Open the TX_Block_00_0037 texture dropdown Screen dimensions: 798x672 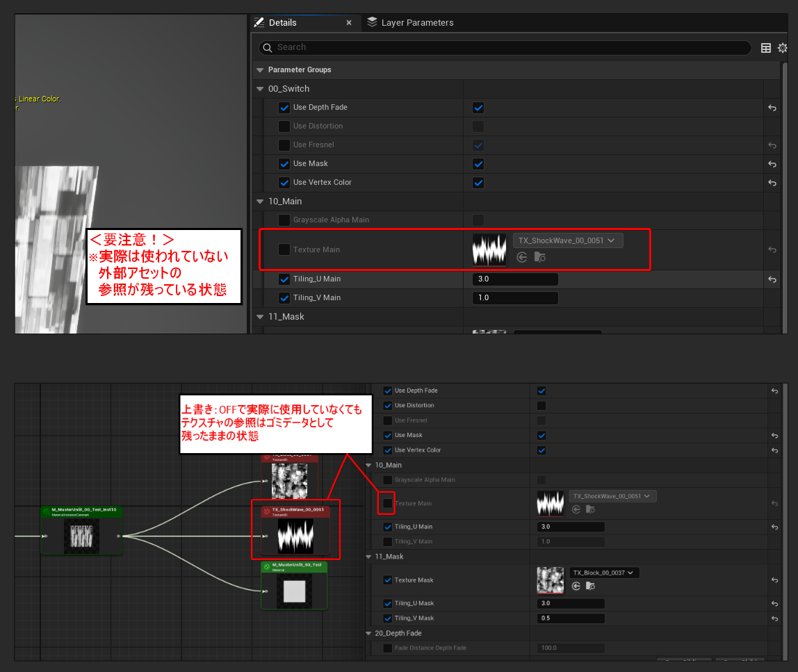coord(603,573)
